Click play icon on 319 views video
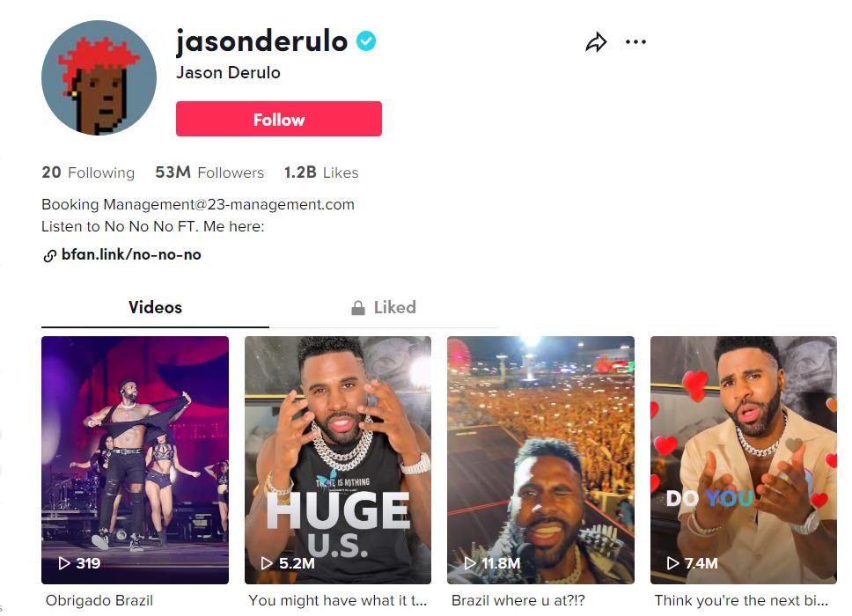 [x=64, y=563]
